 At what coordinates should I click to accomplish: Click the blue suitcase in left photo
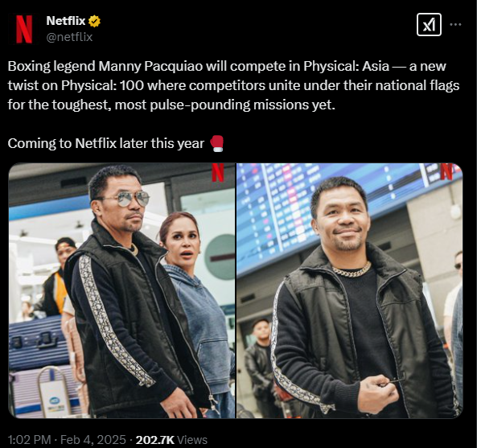[36, 343]
